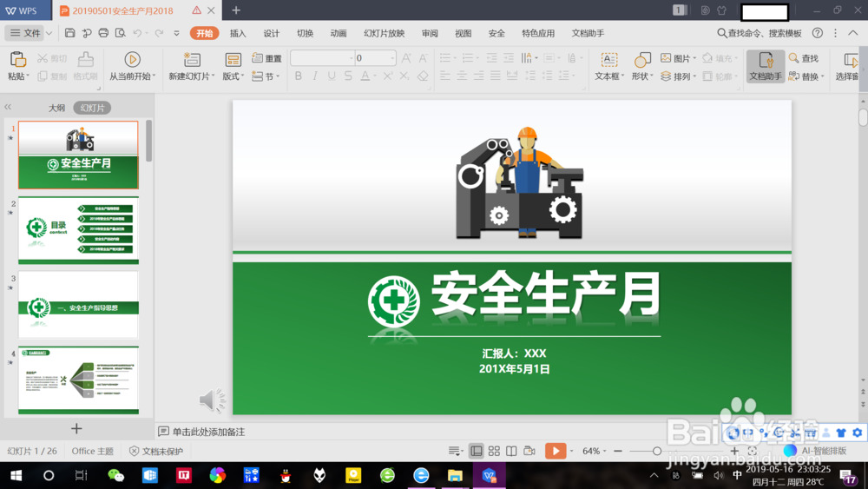Click the zoom out minus icon
This screenshot has height=489, width=868.
coord(618,451)
